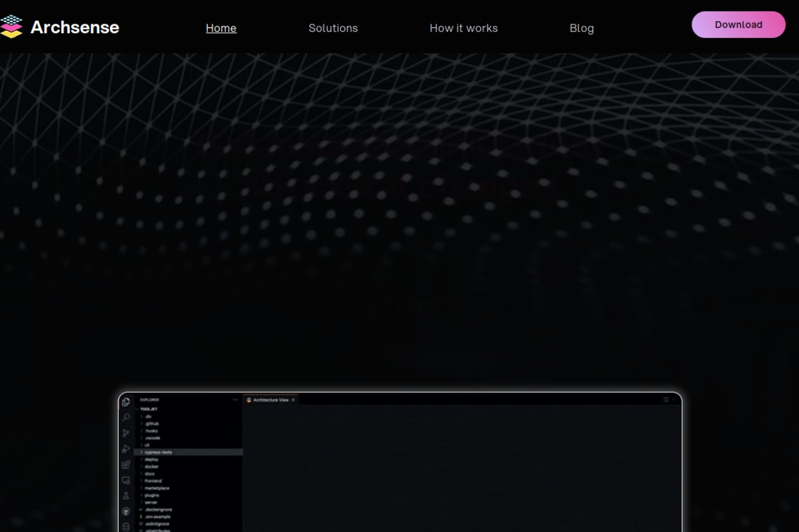Select the marketplace folder name
Screen dimensions: 799x532
[x=157, y=488]
